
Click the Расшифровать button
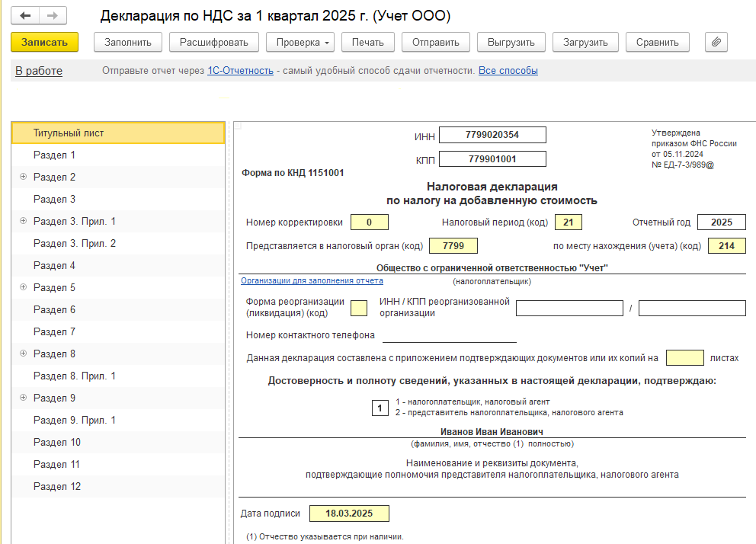click(213, 42)
